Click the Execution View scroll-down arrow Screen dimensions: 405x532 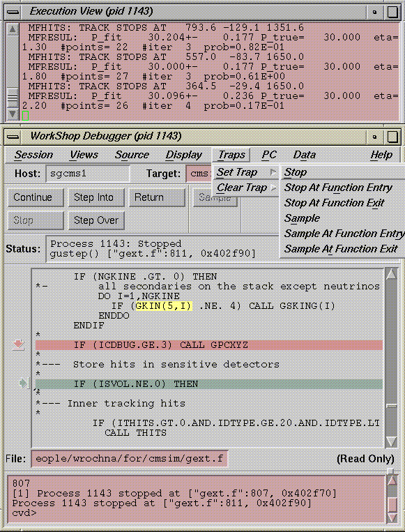pyautogui.click(x=13, y=114)
